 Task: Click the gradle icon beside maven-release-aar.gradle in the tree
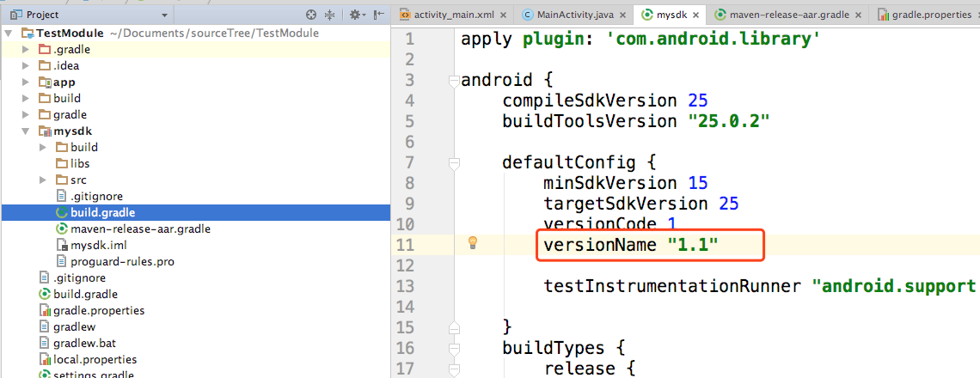61,229
